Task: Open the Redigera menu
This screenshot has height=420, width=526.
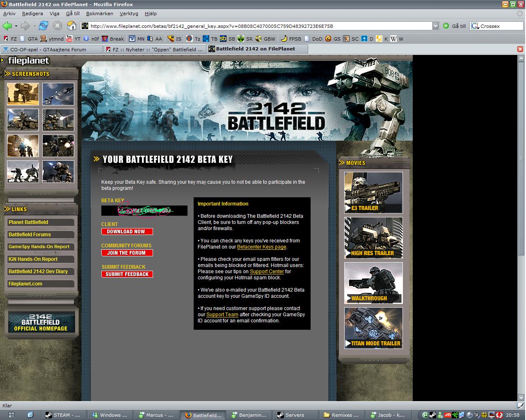Action: point(32,14)
